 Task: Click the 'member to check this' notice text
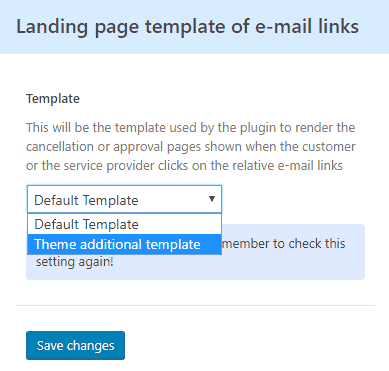tap(283, 244)
